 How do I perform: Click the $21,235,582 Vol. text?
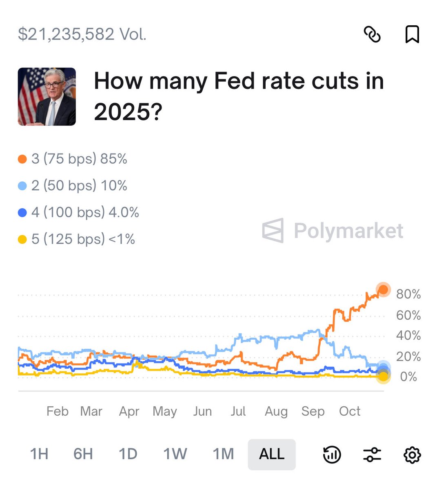[82, 34]
